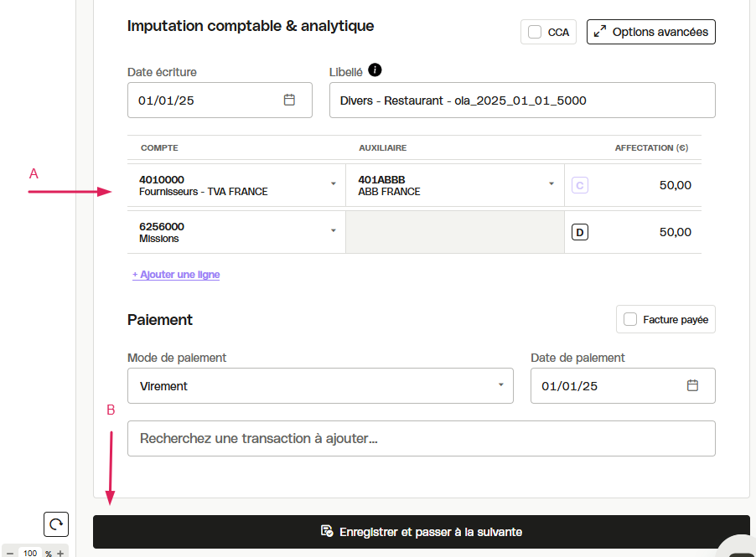
Task: Click the Ajouter une ligne link
Action: pyautogui.click(x=176, y=275)
